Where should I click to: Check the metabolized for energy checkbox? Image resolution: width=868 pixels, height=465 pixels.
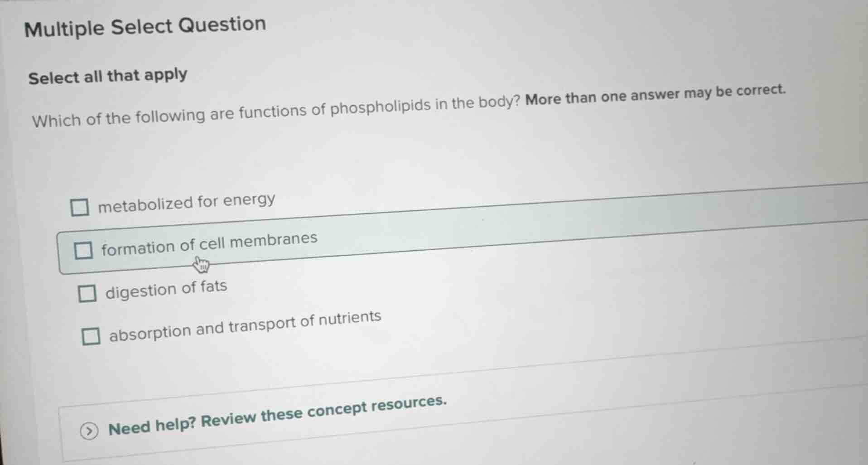pyautogui.click(x=81, y=207)
